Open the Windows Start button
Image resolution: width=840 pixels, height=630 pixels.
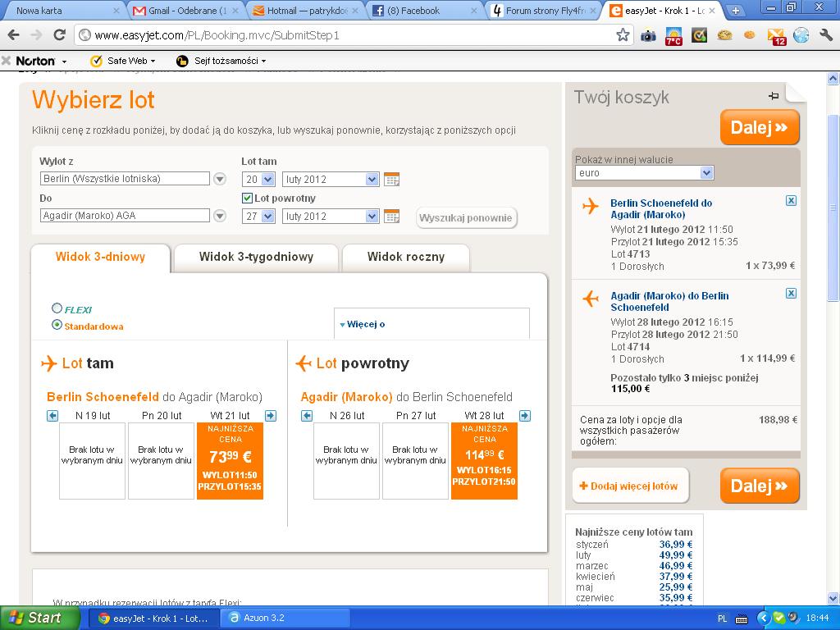[x=39, y=619]
